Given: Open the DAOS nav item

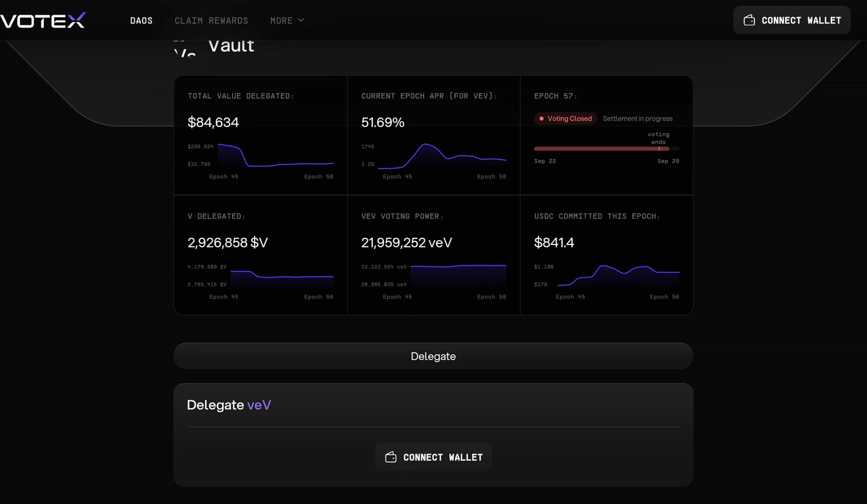Looking at the screenshot, I should [141, 21].
